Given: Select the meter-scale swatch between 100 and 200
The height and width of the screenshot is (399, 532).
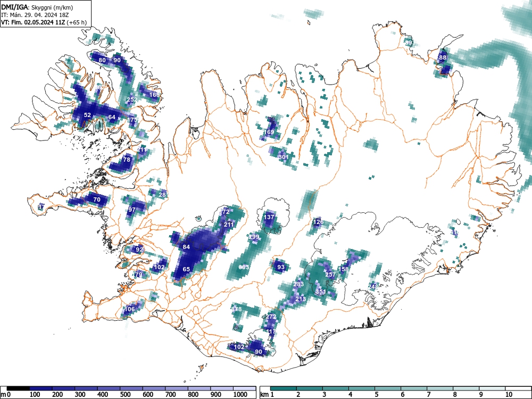Looking at the screenshot, I should 41,388.
